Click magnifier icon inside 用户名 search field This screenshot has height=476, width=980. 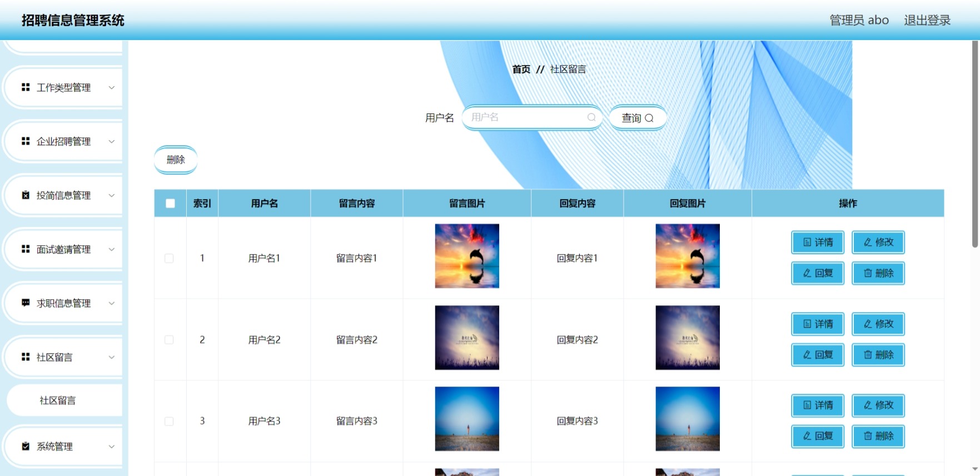click(x=591, y=117)
